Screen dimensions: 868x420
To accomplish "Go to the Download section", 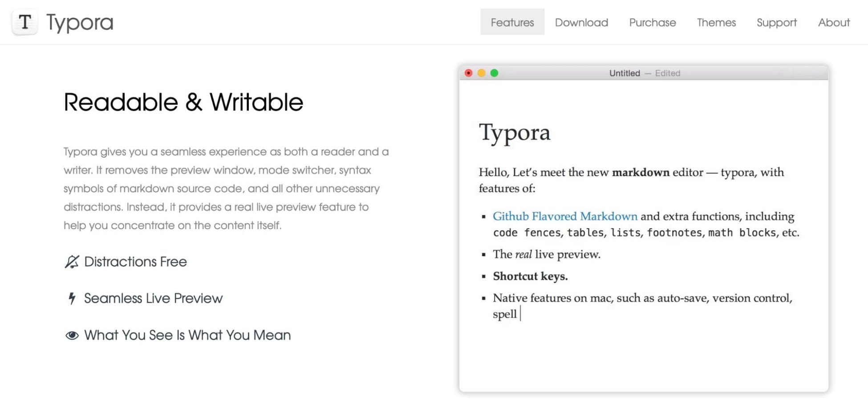I will [581, 22].
